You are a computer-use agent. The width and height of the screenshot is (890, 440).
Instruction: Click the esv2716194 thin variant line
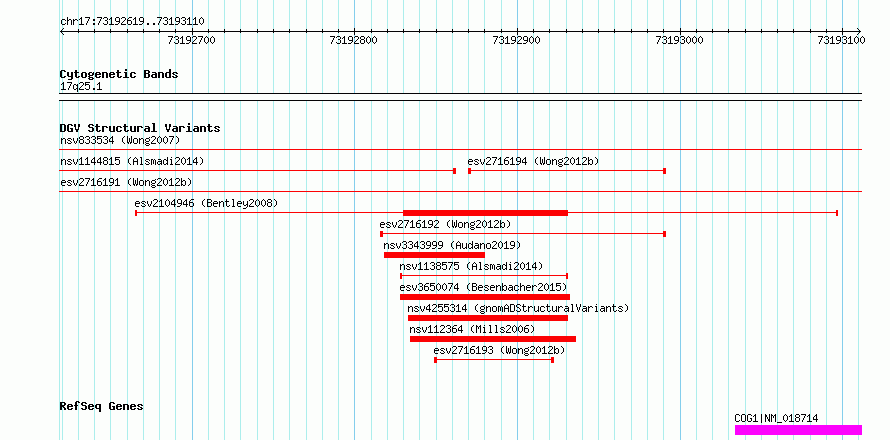567,171
